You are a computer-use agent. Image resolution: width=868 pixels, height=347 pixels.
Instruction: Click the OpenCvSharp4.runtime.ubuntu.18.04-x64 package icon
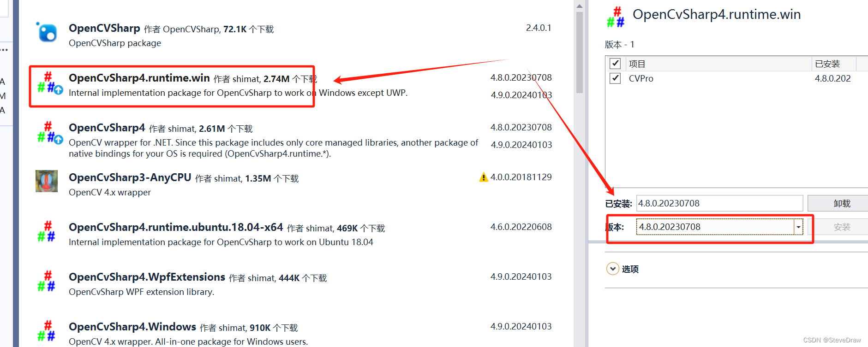[47, 231]
